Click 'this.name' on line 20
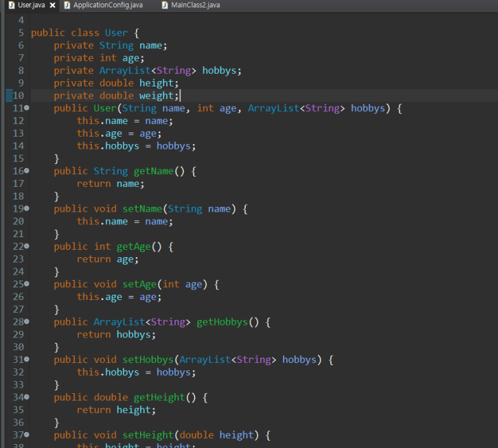This screenshot has height=448, width=498. [103, 222]
